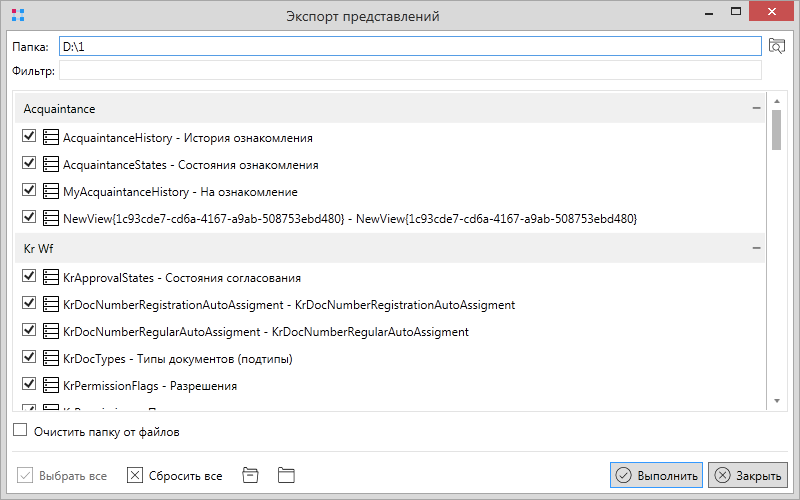Select the KrDocNumberRegistrationAutoAssigment list item
The height and width of the screenshot is (500, 800).
[289, 305]
